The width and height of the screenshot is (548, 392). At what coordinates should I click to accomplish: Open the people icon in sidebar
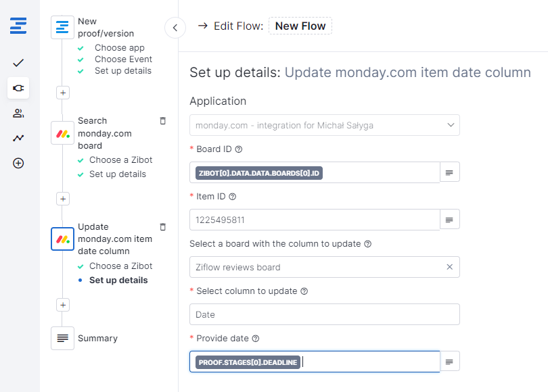[18, 113]
